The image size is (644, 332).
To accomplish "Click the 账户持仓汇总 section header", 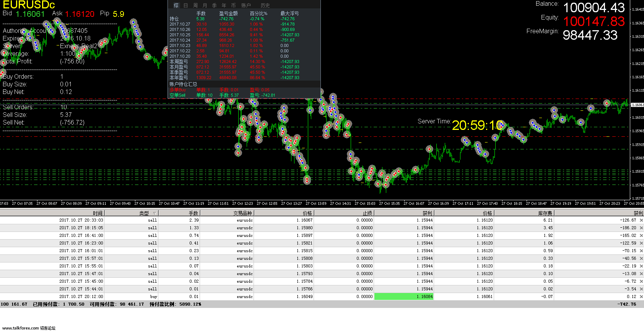I will pos(183,84).
